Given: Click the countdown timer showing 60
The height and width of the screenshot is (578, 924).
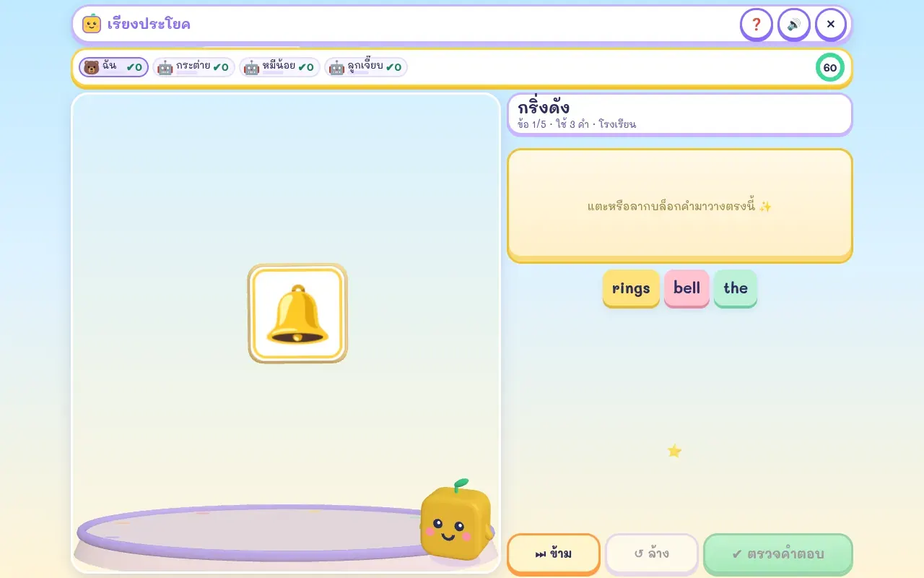Looking at the screenshot, I should pos(830,67).
